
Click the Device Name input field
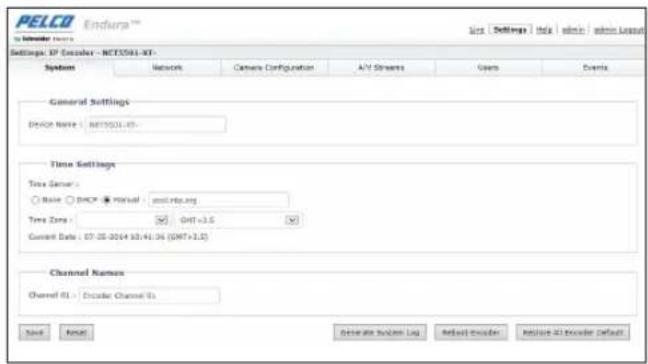point(155,125)
